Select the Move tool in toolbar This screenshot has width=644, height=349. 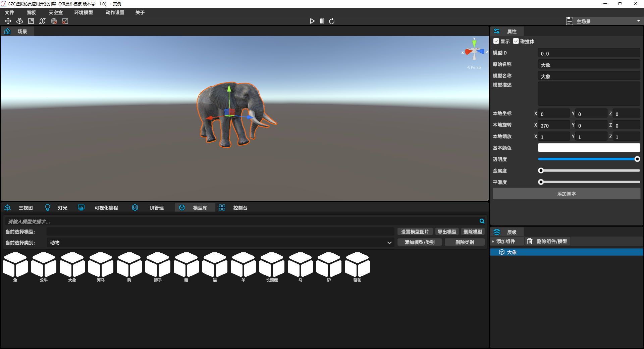[8, 21]
